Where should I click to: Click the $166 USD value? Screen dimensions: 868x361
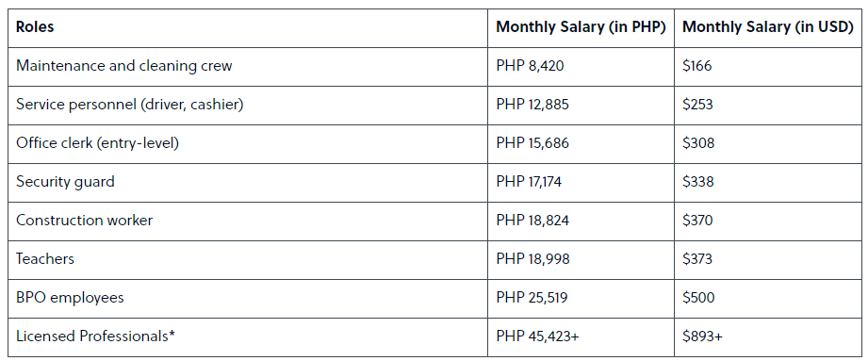697,66
